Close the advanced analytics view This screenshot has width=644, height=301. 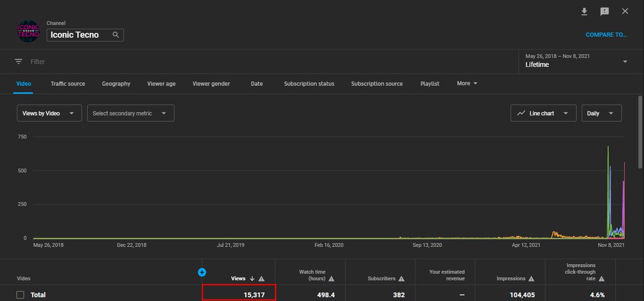(625, 11)
